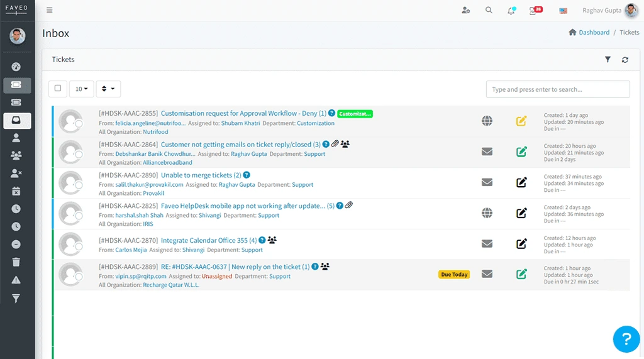Open the warning triangle sidebar icon
Image resolution: width=644 pixels, height=359 pixels.
16,280
